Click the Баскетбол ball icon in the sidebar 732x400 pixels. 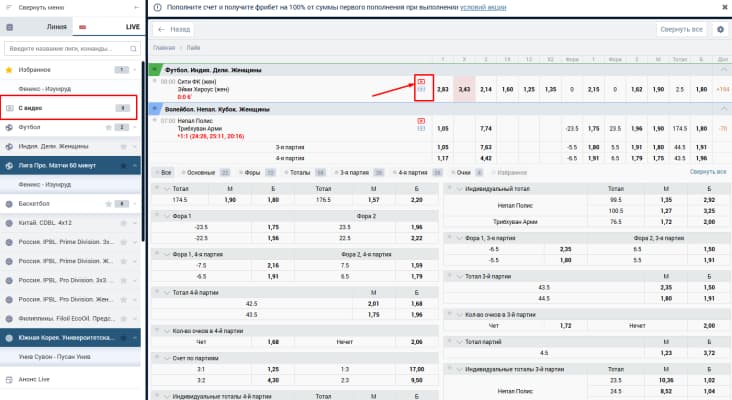click(x=9, y=204)
